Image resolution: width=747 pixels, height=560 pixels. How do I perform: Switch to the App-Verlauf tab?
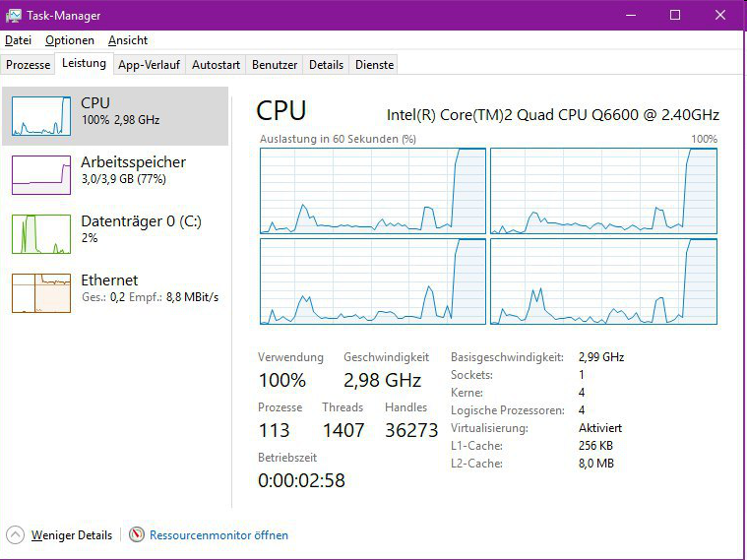tap(149, 65)
